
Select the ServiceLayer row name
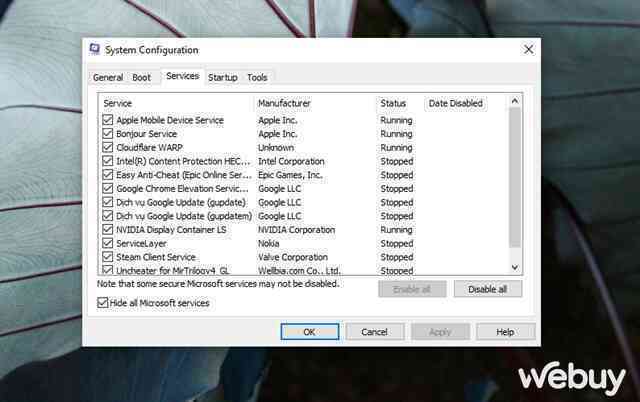141,244
